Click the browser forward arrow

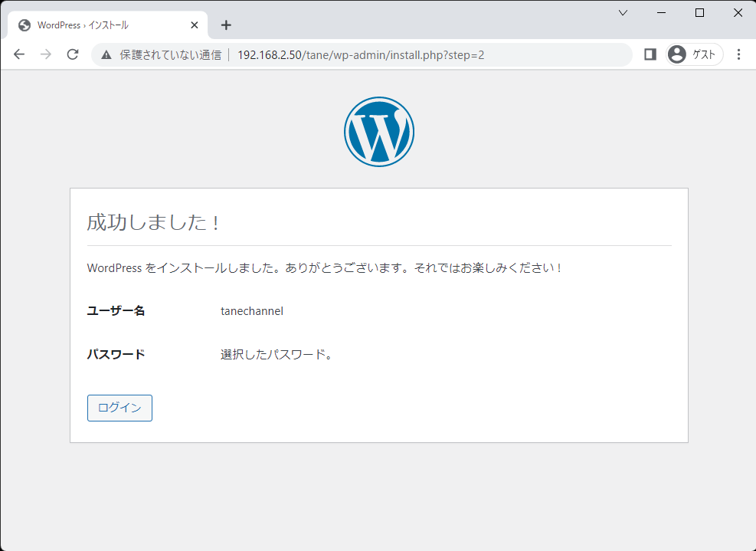click(x=46, y=54)
